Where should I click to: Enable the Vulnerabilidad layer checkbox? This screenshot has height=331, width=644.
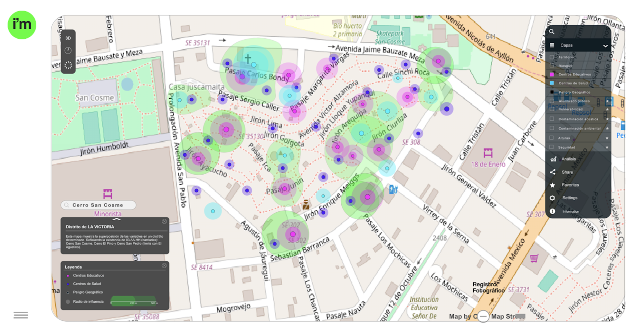[x=552, y=109]
